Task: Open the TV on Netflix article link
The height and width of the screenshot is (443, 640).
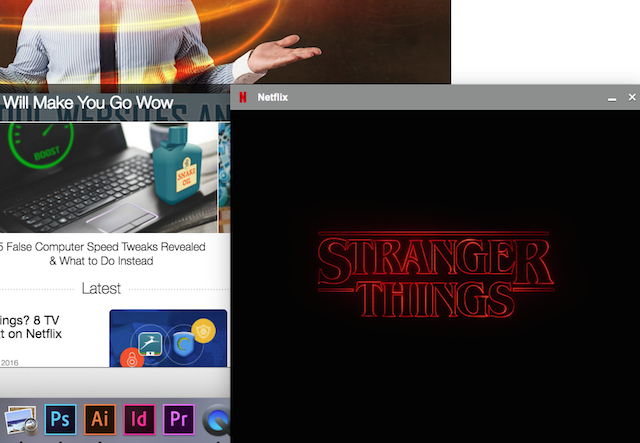Action: click(31, 327)
